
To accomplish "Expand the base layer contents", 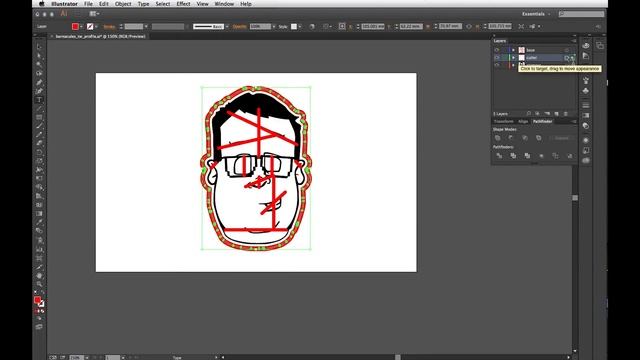I will [513, 50].
